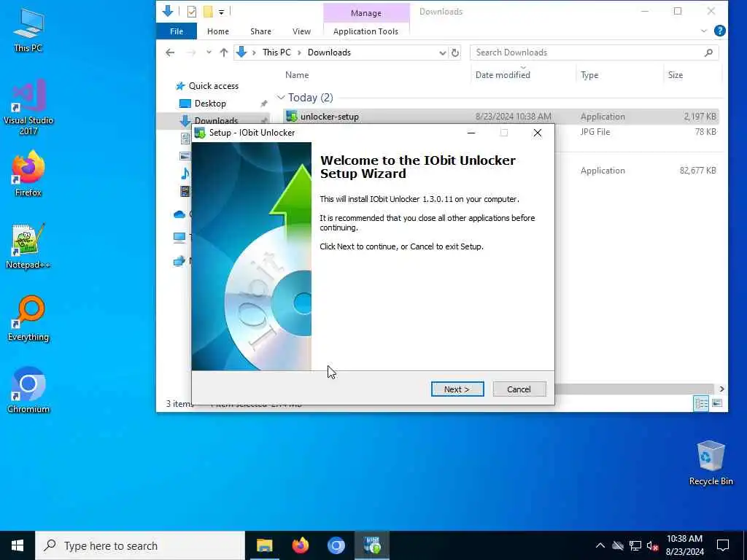The height and width of the screenshot is (560, 747).
Task: Click IObit setup on the taskbar
Action: [x=372, y=545]
